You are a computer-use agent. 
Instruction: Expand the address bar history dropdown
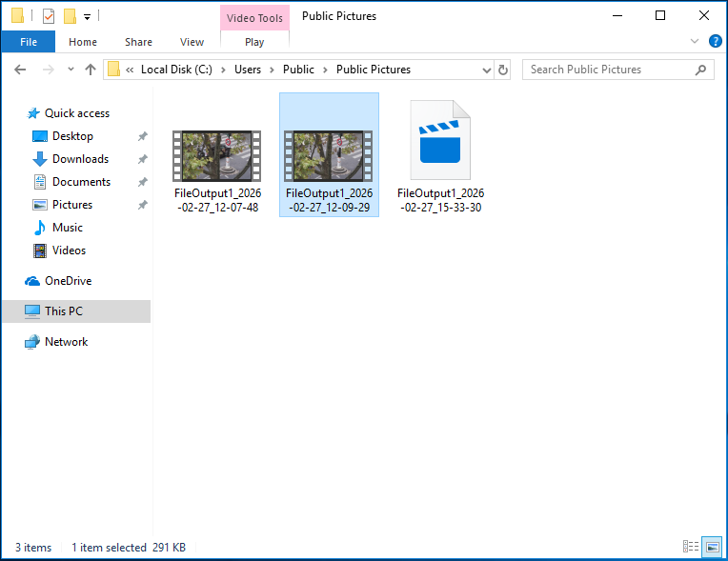[486, 70]
